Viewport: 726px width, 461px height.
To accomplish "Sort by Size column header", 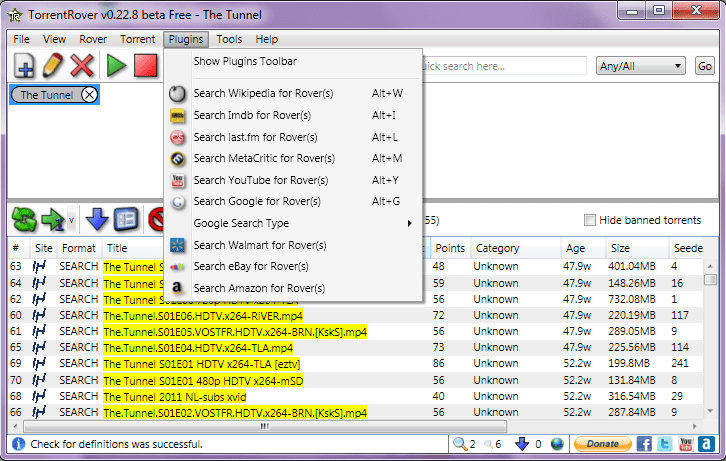I will (x=637, y=248).
